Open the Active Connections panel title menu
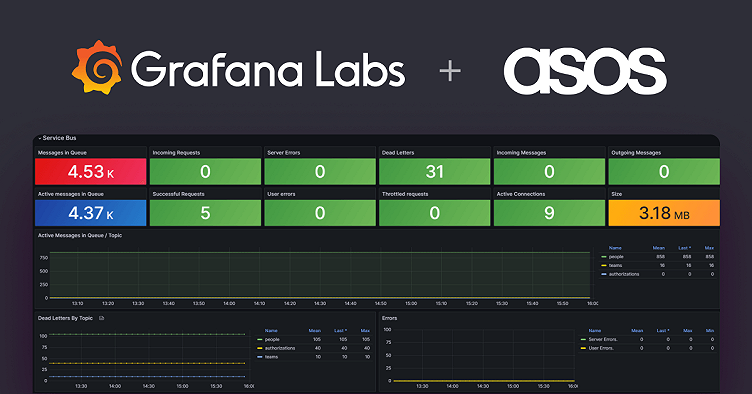This screenshot has width=752, height=394. tap(521, 194)
